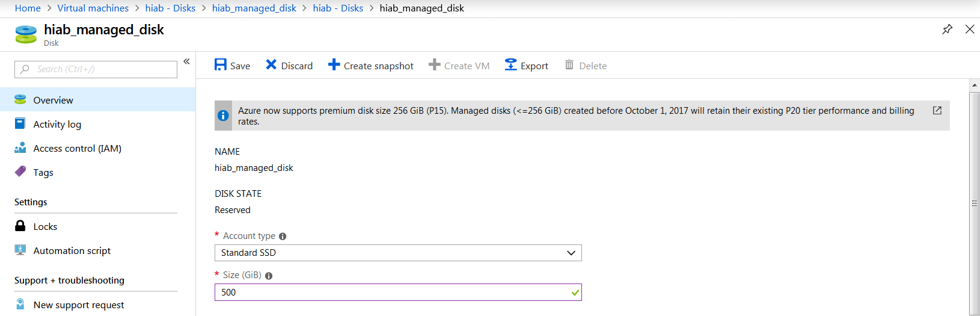Click the Account type info icon

pyautogui.click(x=283, y=237)
